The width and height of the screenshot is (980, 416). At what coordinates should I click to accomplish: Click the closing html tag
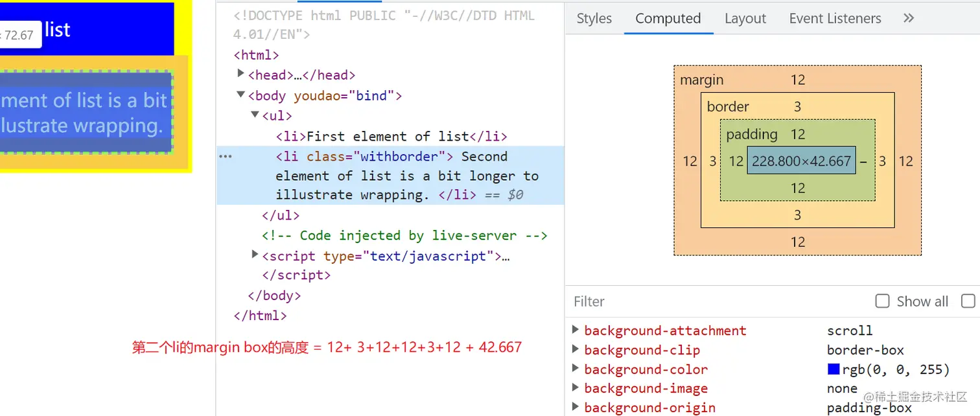(260, 316)
